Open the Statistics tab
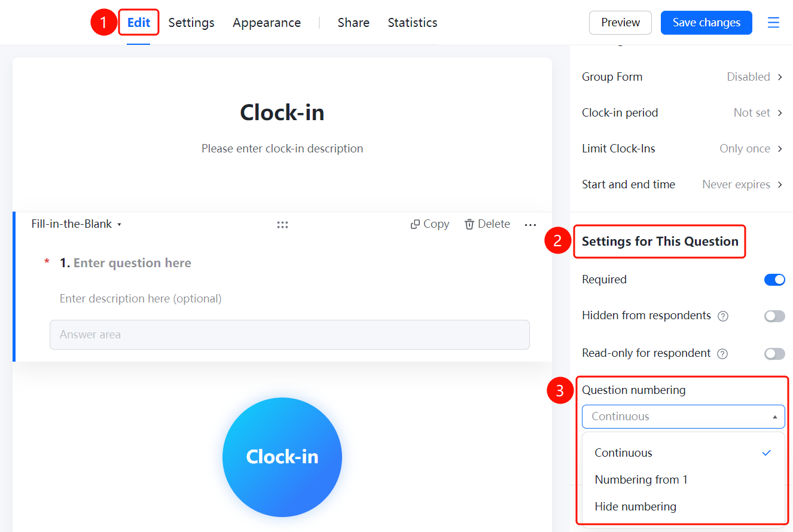793x532 pixels. (x=413, y=23)
